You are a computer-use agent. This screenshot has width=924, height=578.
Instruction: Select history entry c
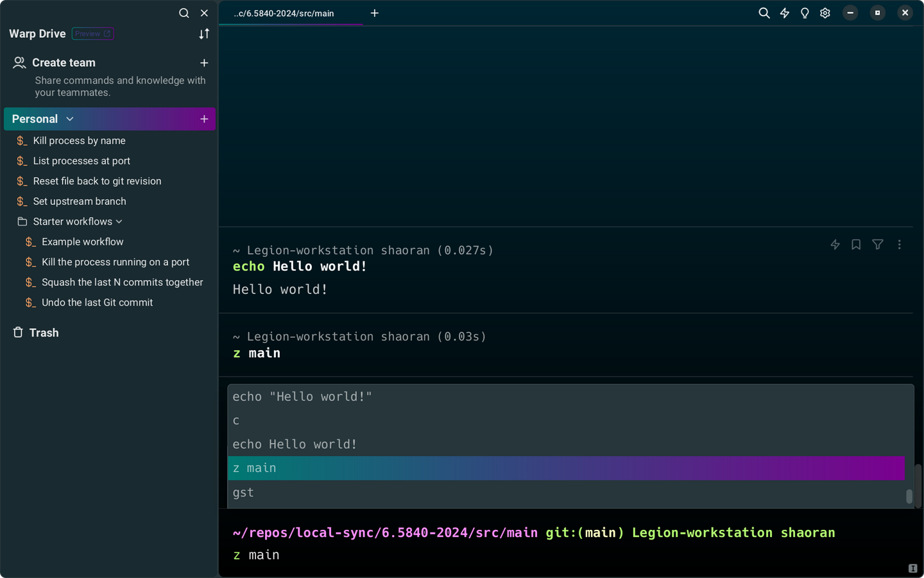coord(566,421)
